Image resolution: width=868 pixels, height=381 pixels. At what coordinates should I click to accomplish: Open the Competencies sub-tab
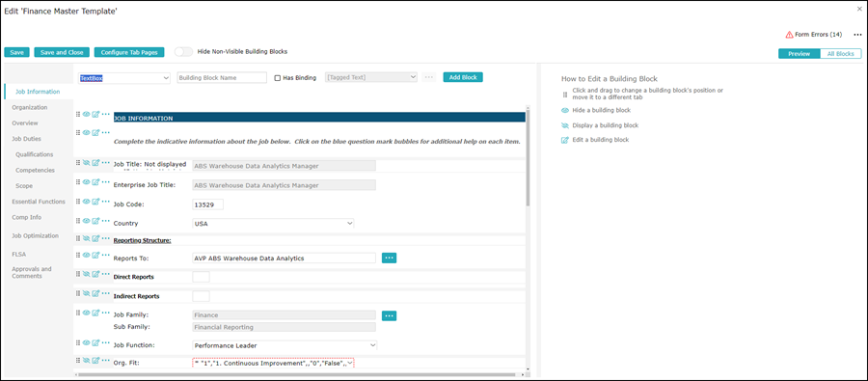click(x=35, y=170)
